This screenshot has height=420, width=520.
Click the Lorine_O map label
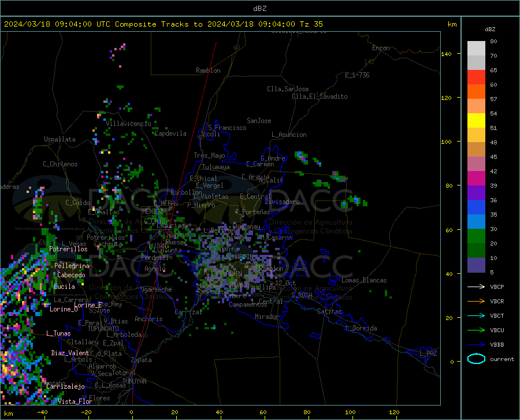click(x=64, y=309)
